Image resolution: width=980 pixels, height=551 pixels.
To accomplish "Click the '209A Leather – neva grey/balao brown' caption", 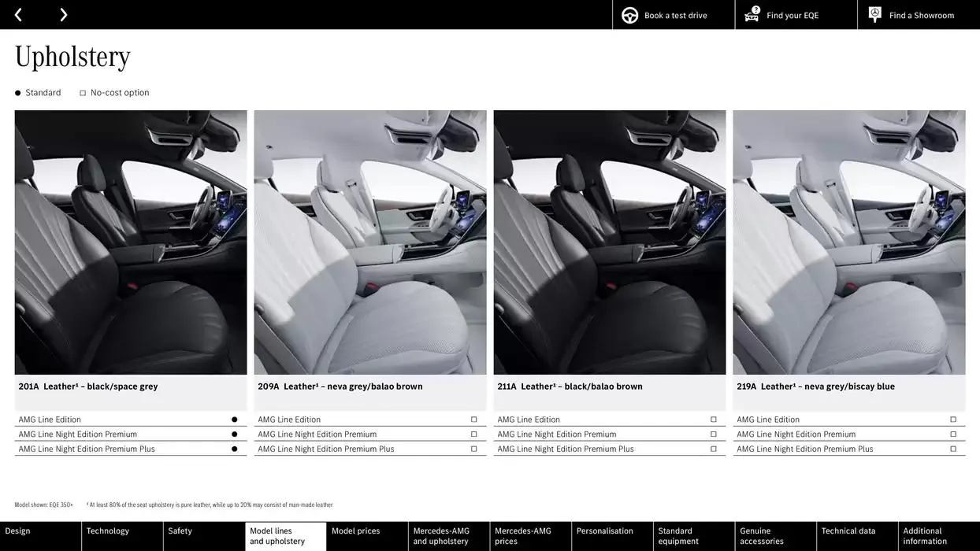I will tap(340, 386).
